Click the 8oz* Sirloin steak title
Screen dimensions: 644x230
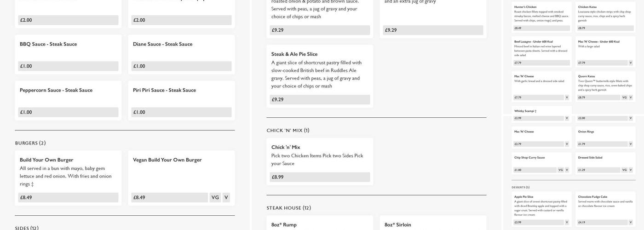pos(397,224)
